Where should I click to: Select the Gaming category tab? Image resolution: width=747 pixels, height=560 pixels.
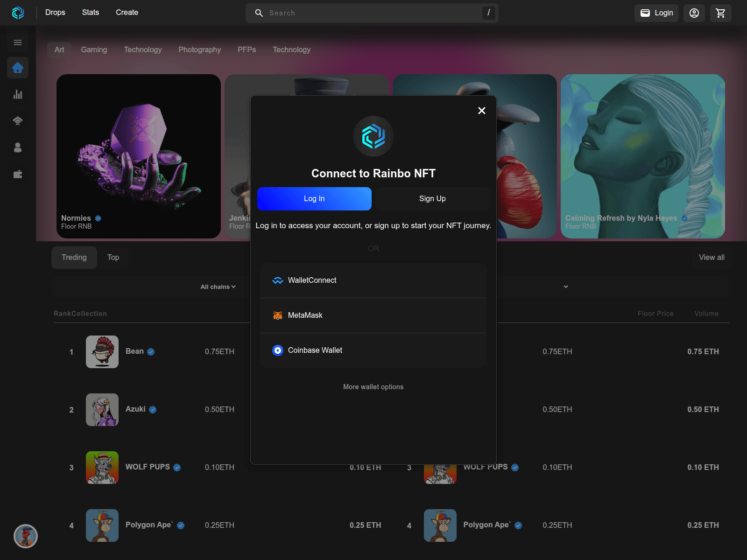pyautogui.click(x=94, y=50)
